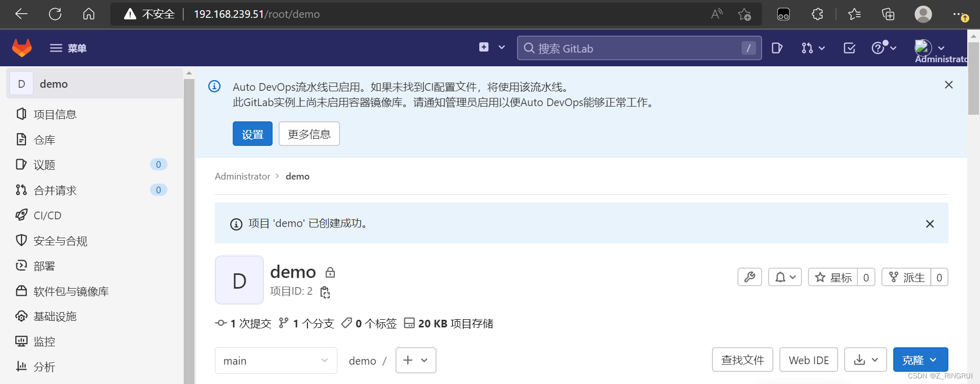The width and height of the screenshot is (980, 384).
Task: Click the sidebar scrollbar up arrow
Action: 189,73
